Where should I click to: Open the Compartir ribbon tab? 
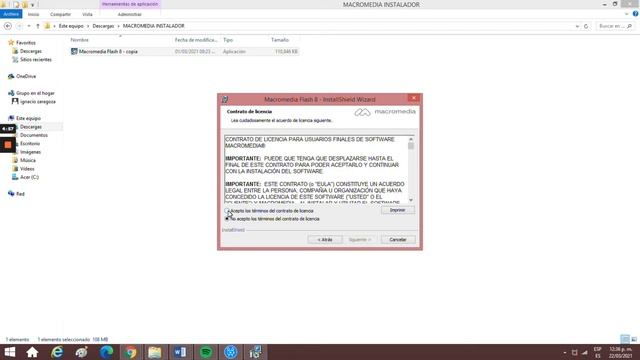[60, 14]
